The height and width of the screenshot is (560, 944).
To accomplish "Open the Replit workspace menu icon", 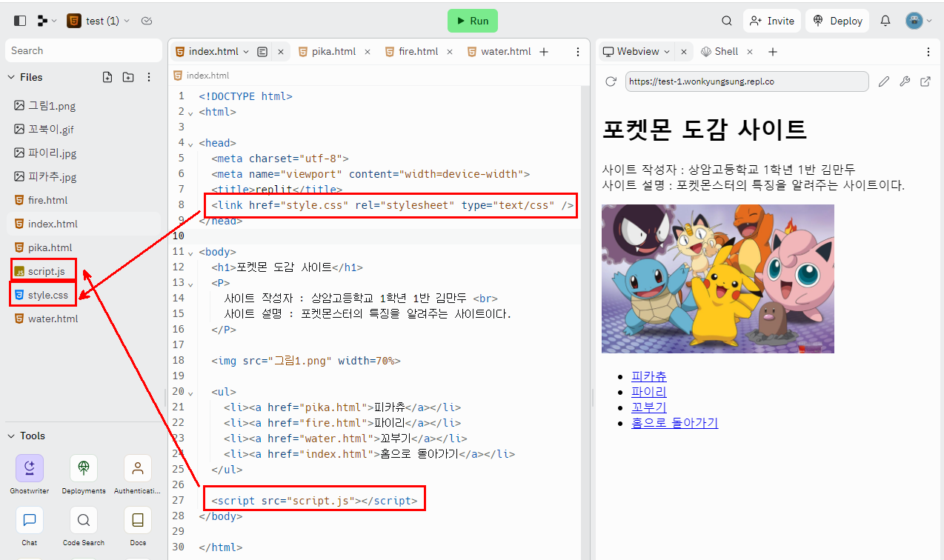I will (46, 21).
